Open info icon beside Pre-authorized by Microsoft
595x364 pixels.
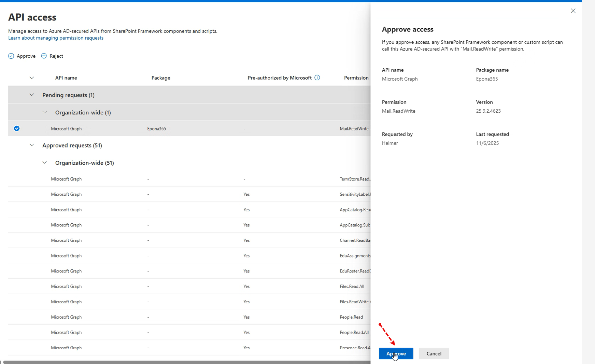tap(317, 78)
